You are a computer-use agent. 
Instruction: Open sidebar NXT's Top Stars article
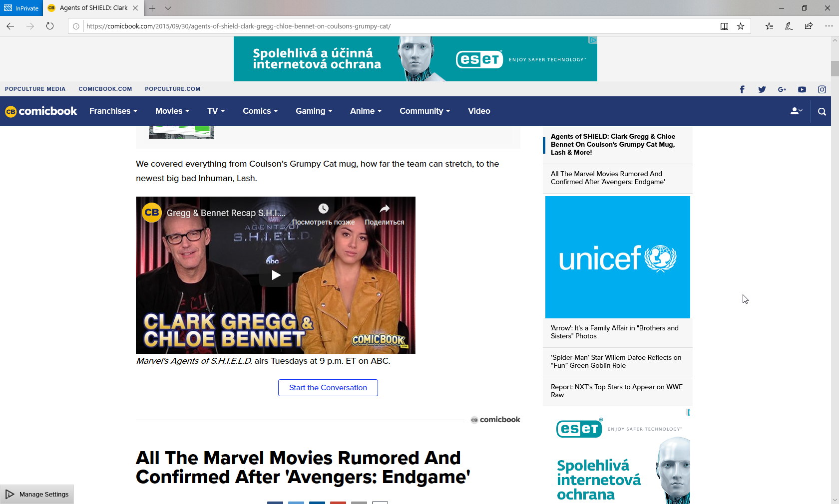point(618,391)
